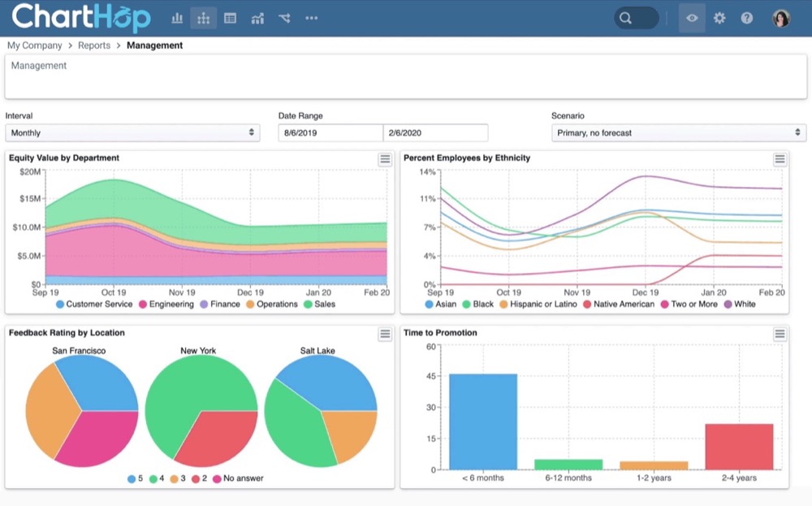Open the scenarios branching arrows icon
Screen dimensions: 812x506
[283, 18]
